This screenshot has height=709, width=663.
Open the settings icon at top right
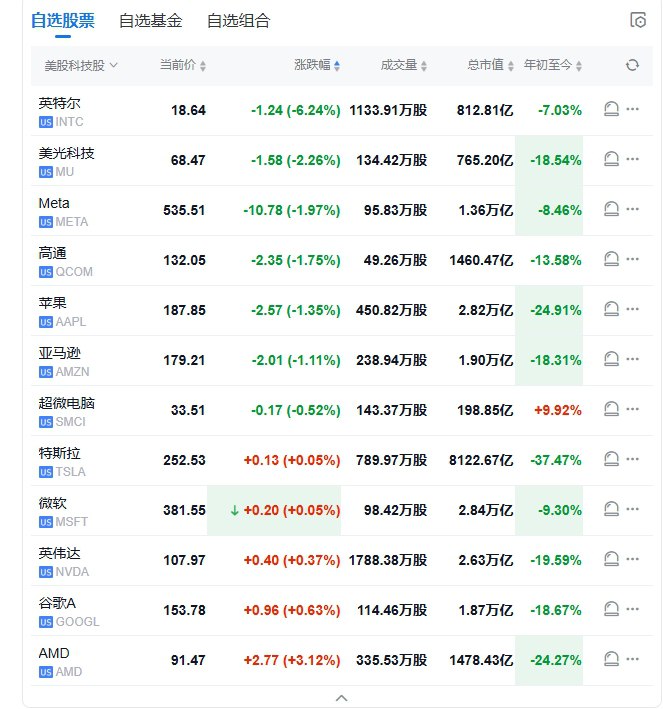coord(638,20)
